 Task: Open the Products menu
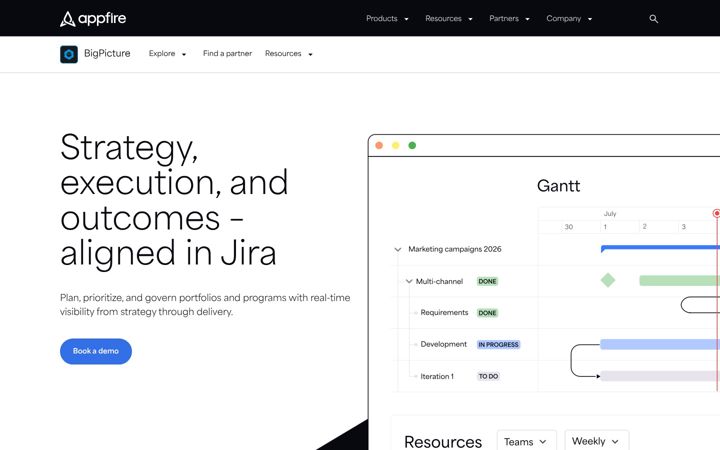387,18
